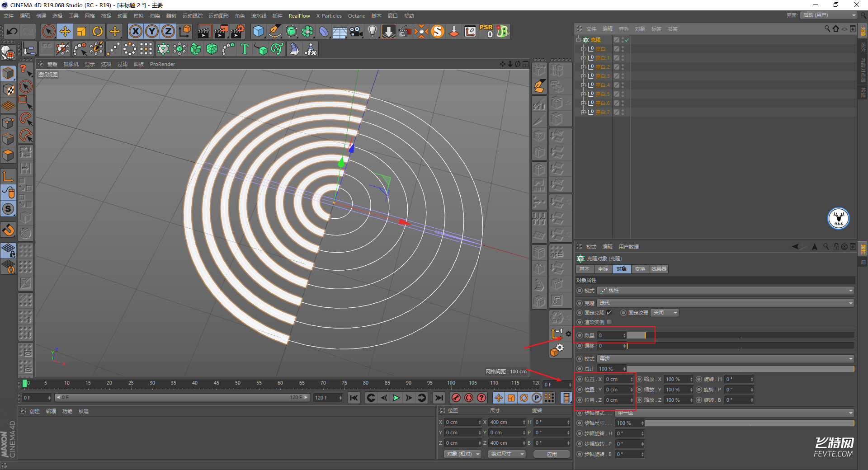Play the animation forward

[396, 398]
